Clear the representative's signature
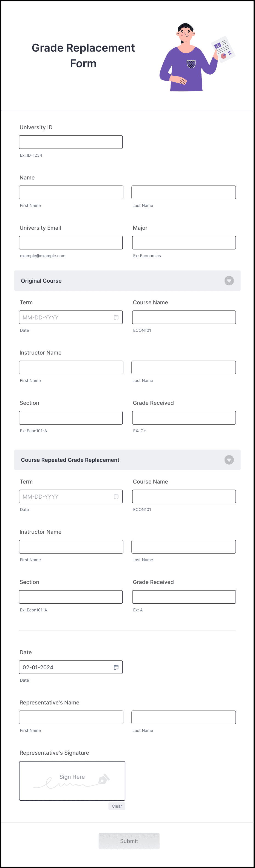This screenshot has height=868, width=255. pyautogui.click(x=117, y=806)
